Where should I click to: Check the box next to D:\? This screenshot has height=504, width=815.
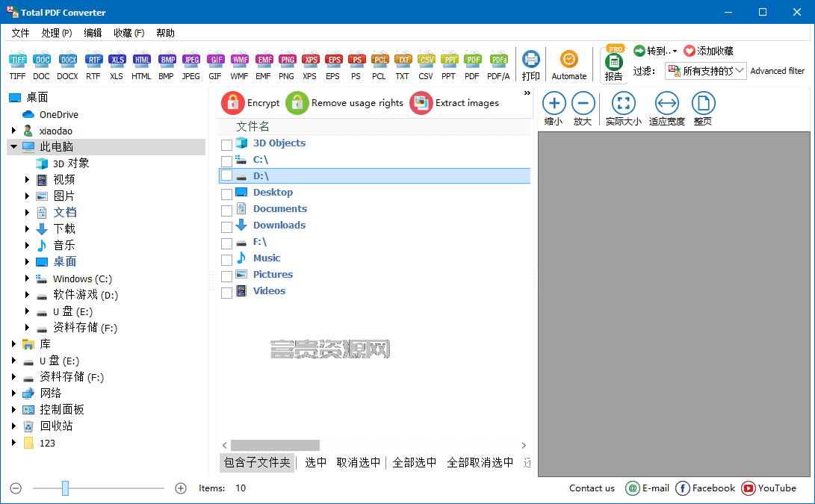[x=226, y=175]
